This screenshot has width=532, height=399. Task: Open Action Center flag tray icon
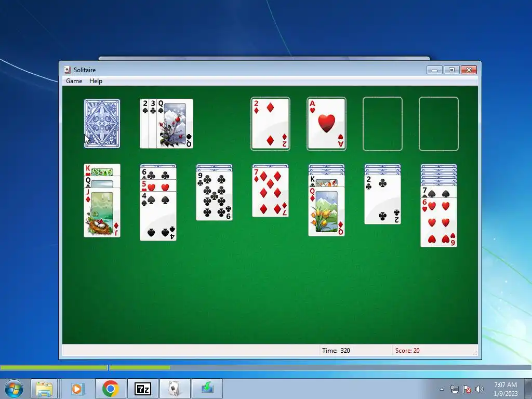point(467,389)
